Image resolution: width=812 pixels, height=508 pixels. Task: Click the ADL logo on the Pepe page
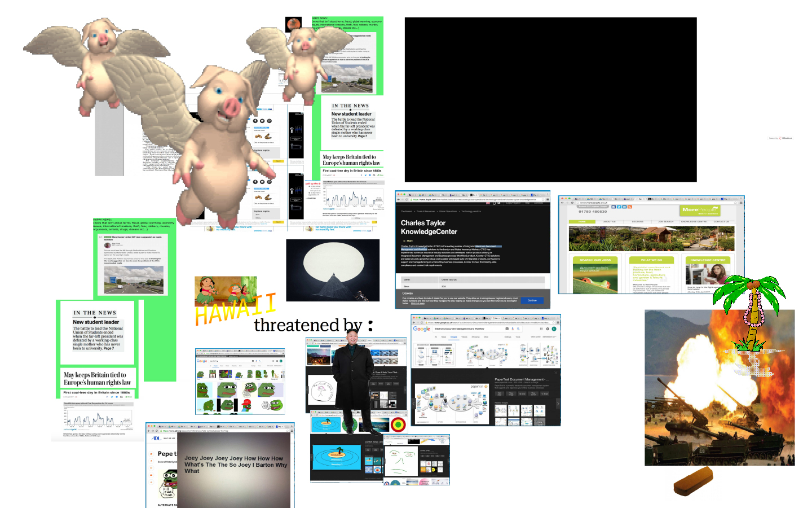pos(156,438)
